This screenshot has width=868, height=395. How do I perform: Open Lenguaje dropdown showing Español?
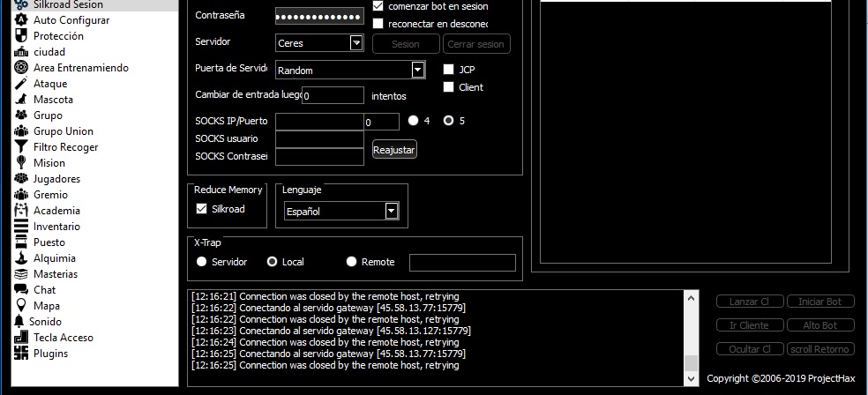pyautogui.click(x=391, y=211)
